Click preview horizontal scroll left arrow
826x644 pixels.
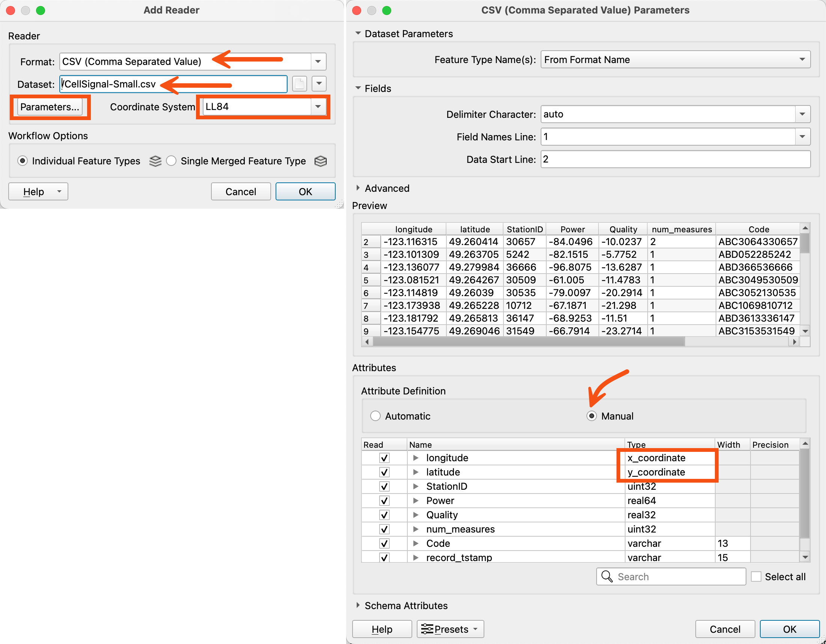366,342
